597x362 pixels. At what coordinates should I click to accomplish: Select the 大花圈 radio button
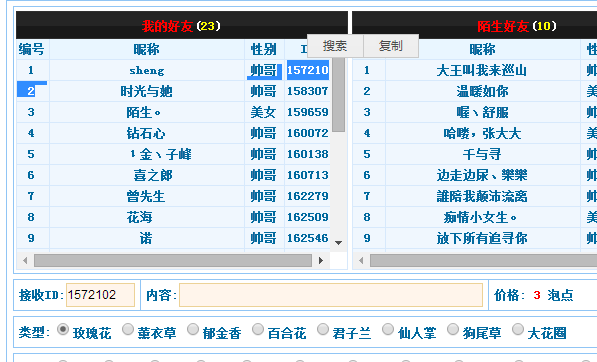518,329
